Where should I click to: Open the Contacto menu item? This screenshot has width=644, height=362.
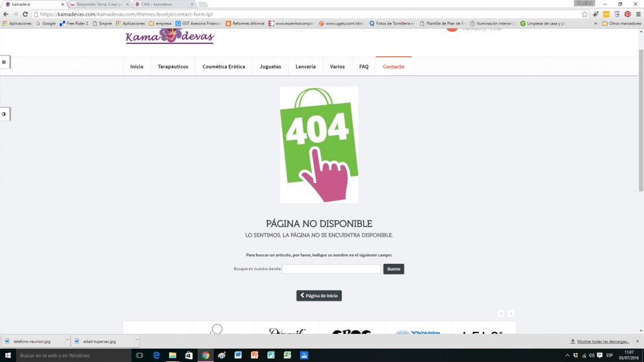click(393, 67)
